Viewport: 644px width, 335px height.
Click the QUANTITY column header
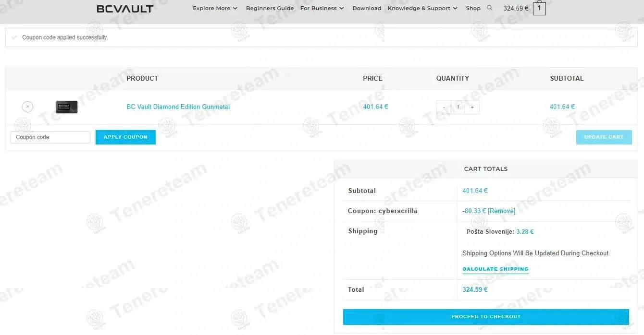[x=453, y=78]
